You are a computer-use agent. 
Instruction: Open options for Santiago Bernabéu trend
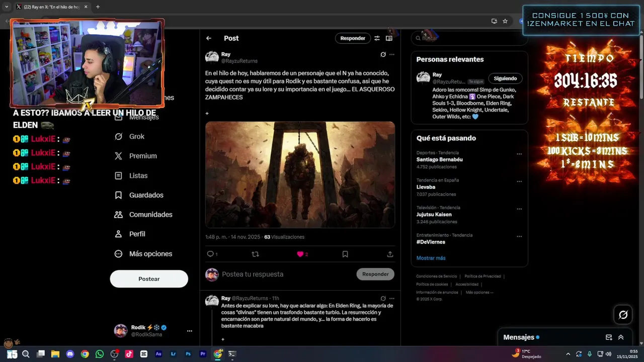519,154
